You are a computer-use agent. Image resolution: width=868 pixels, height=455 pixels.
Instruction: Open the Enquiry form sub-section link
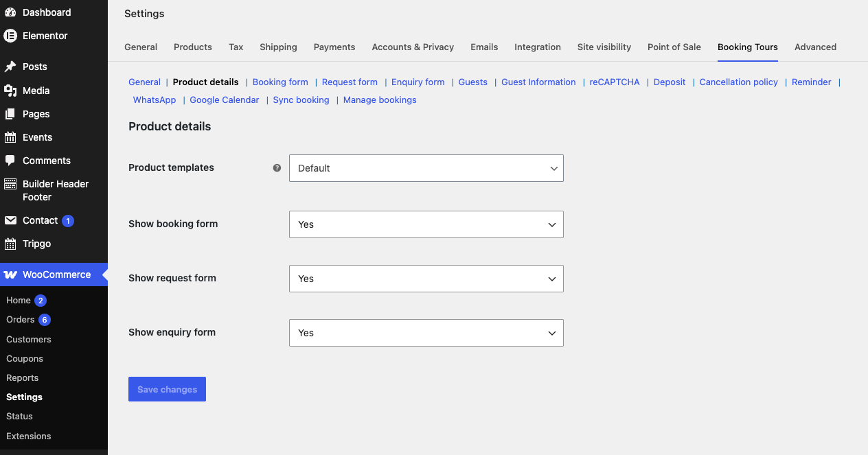(x=418, y=82)
